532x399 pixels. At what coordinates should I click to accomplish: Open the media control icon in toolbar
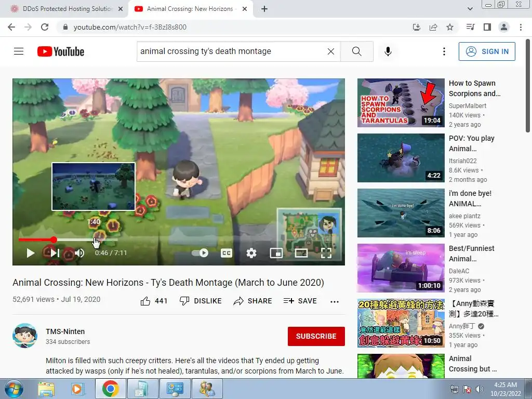click(470, 27)
